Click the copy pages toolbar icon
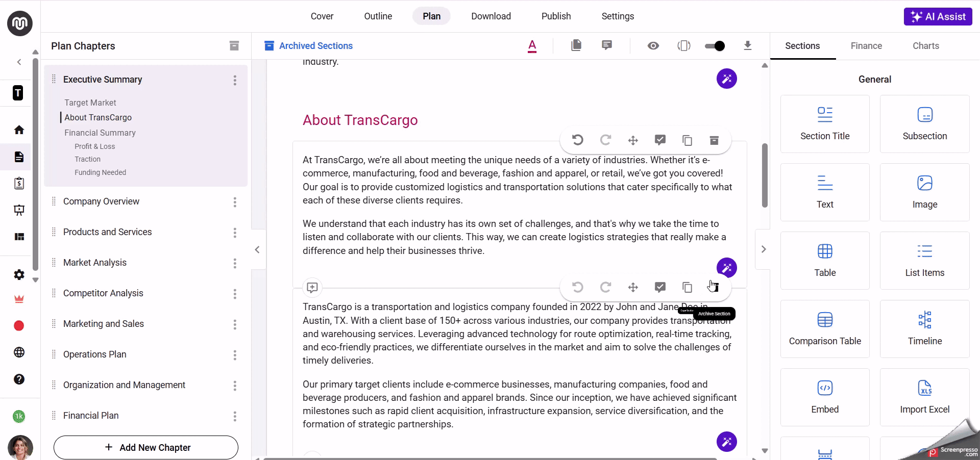This screenshot has width=980, height=460. pyautogui.click(x=576, y=45)
